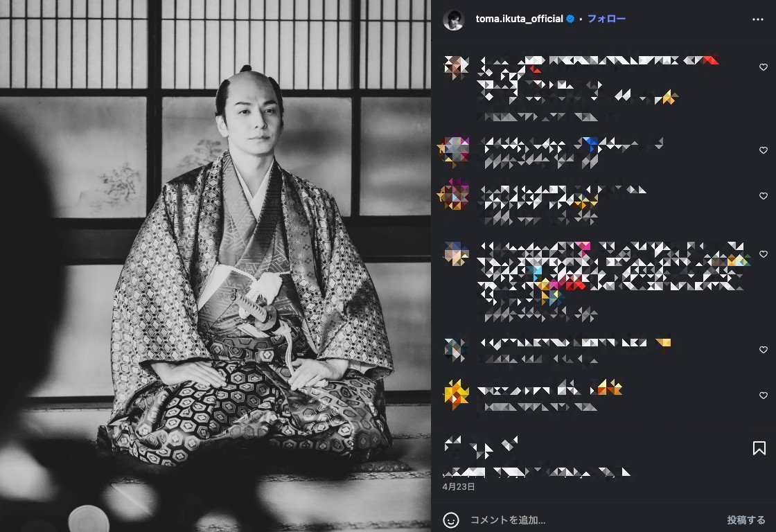776x532 pixels.
Task: Save post with the bookmark icon
Action: 759,448
